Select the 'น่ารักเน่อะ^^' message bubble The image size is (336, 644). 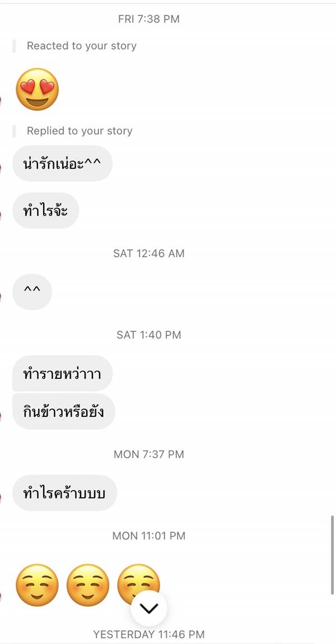(x=62, y=163)
